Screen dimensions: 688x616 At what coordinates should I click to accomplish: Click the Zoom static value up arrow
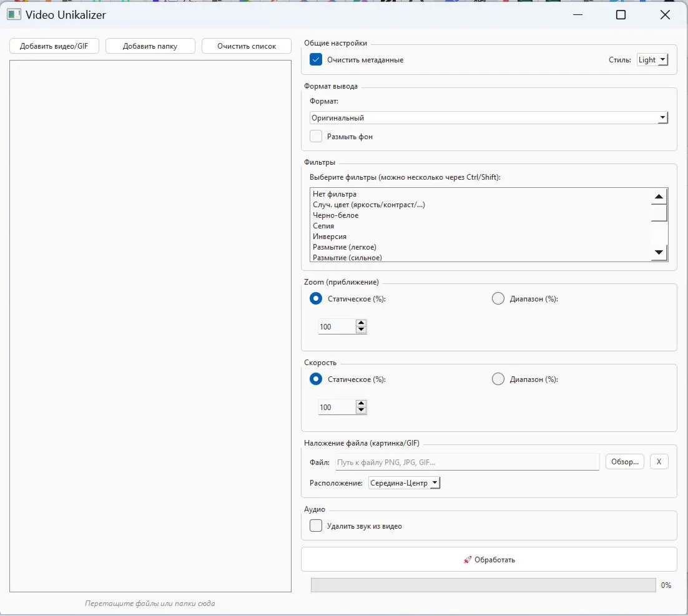click(361, 323)
